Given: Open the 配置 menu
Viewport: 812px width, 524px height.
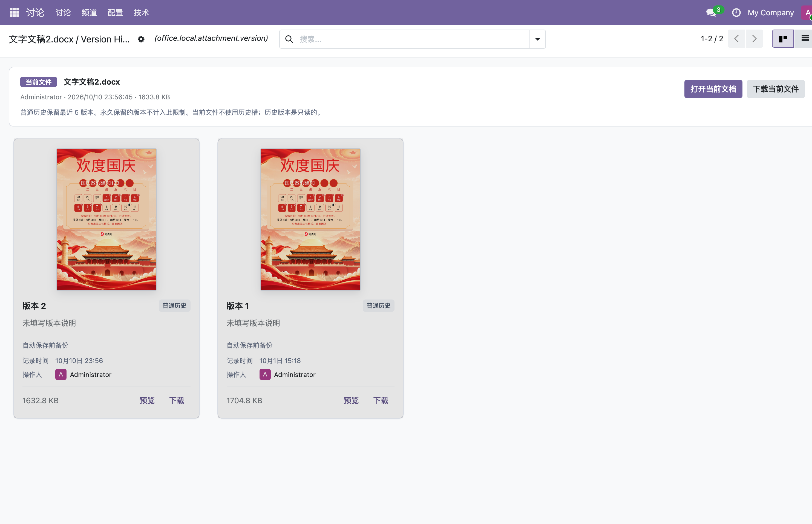Looking at the screenshot, I should tap(115, 13).
